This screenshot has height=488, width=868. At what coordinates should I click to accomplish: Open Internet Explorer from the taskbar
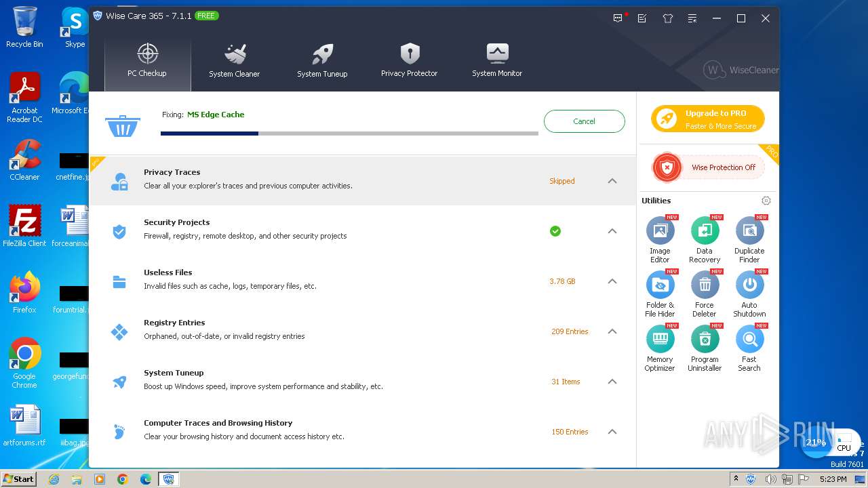pyautogui.click(x=54, y=479)
